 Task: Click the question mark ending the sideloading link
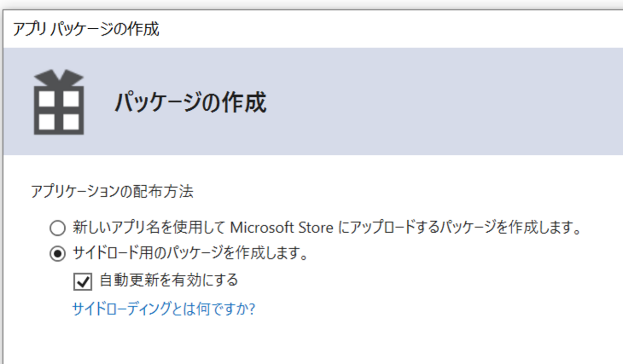[251, 309]
